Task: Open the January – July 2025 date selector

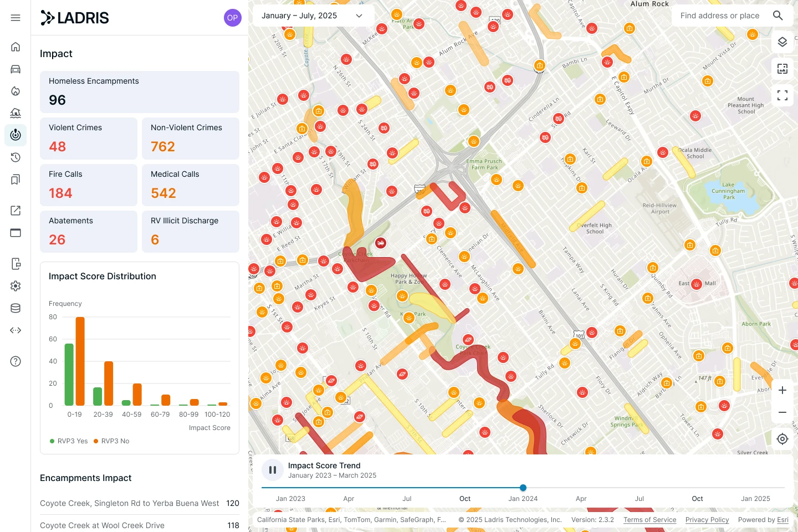Action: click(x=313, y=16)
